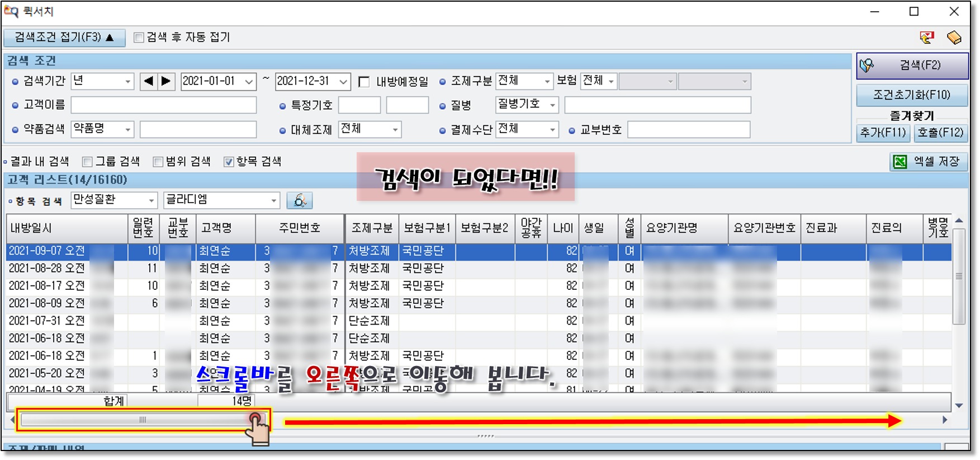Click the item search magnifier icon button
The height and width of the screenshot is (460, 980).
[x=300, y=200]
